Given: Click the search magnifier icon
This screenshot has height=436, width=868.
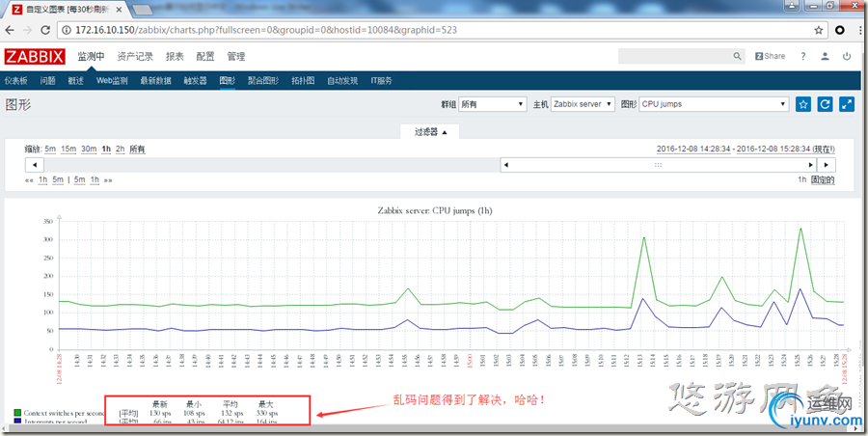Looking at the screenshot, I should (737, 56).
